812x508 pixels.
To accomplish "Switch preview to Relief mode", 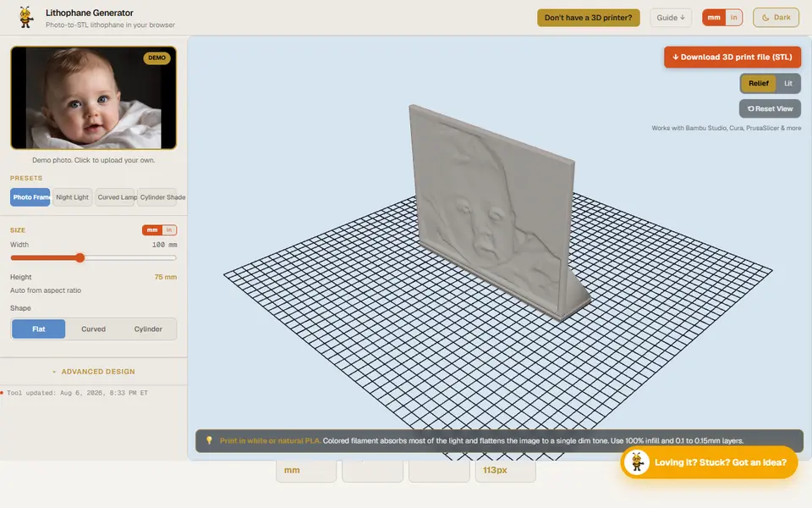I will tap(758, 84).
